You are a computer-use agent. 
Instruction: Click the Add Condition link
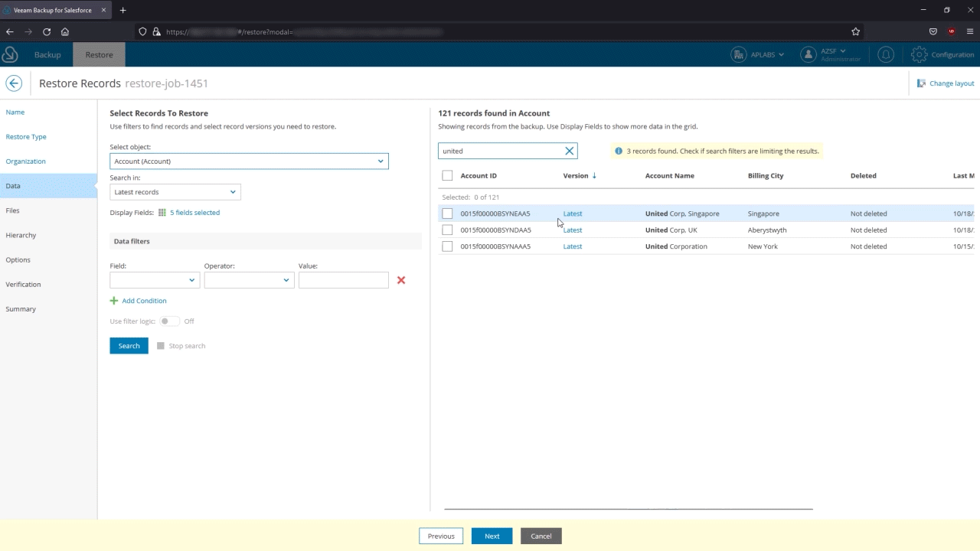144,301
